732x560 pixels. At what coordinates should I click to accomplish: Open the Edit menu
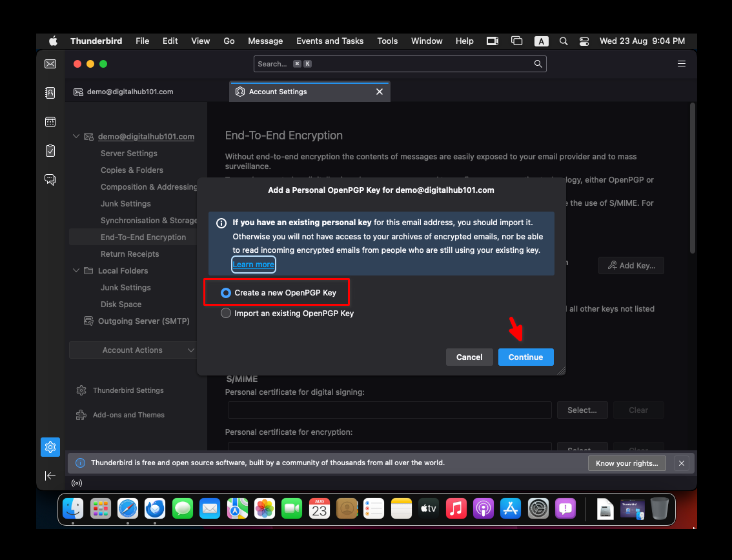coord(170,41)
